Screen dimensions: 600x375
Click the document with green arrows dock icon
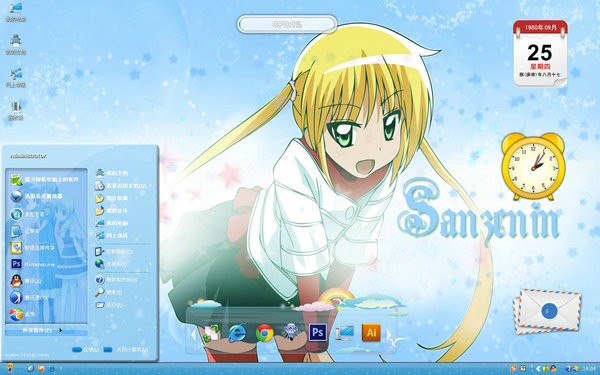coord(211,333)
